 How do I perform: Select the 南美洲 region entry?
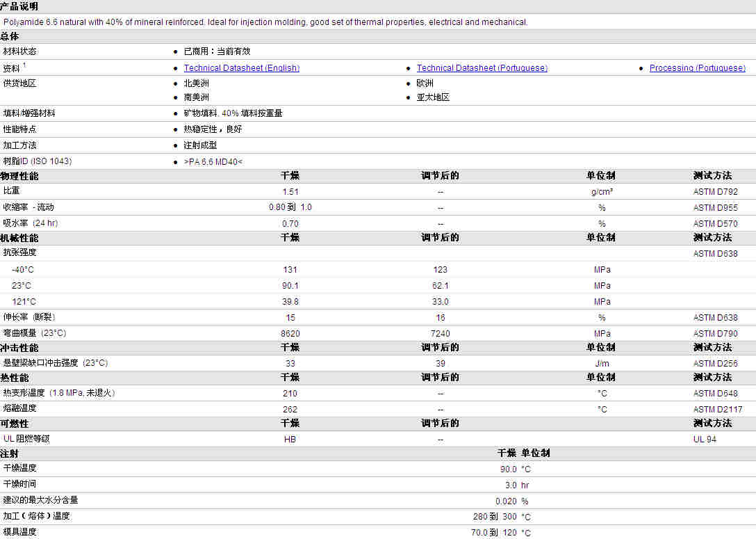coord(196,97)
